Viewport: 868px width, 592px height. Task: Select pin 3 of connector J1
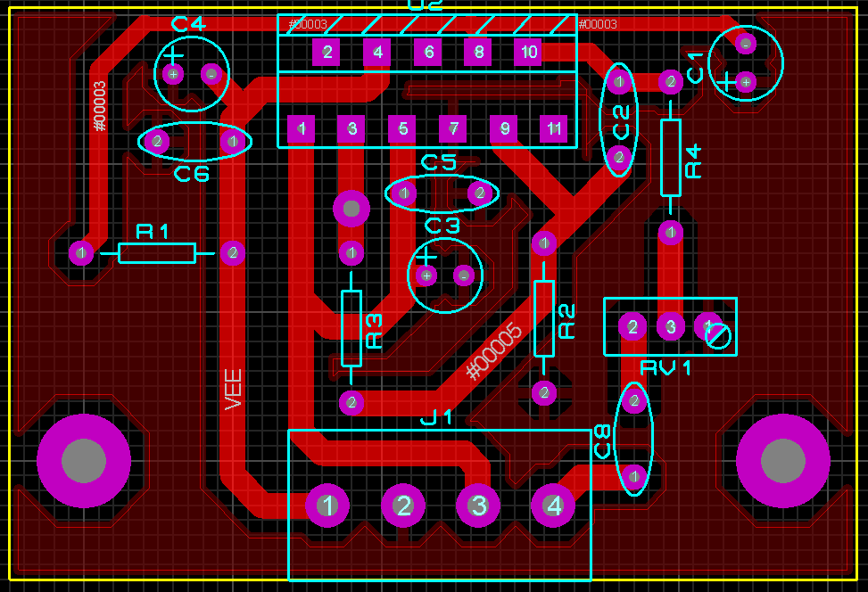[478, 506]
